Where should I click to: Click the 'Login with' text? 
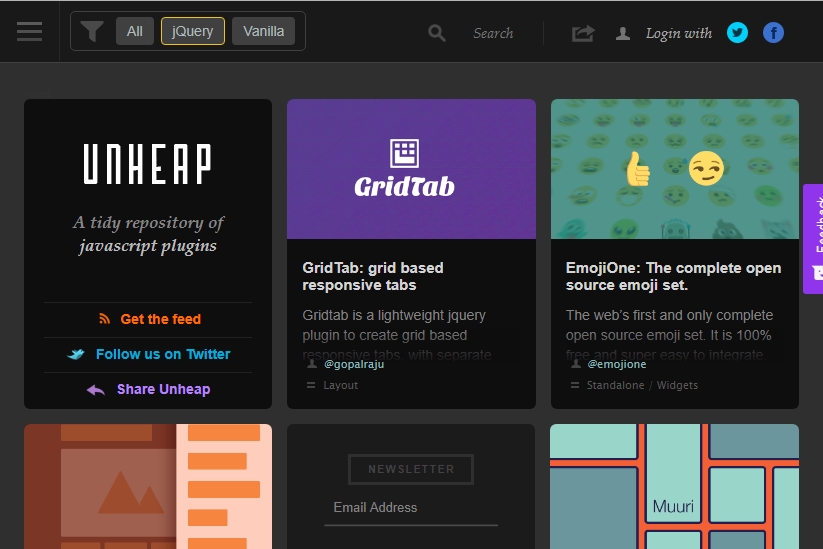(x=679, y=33)
